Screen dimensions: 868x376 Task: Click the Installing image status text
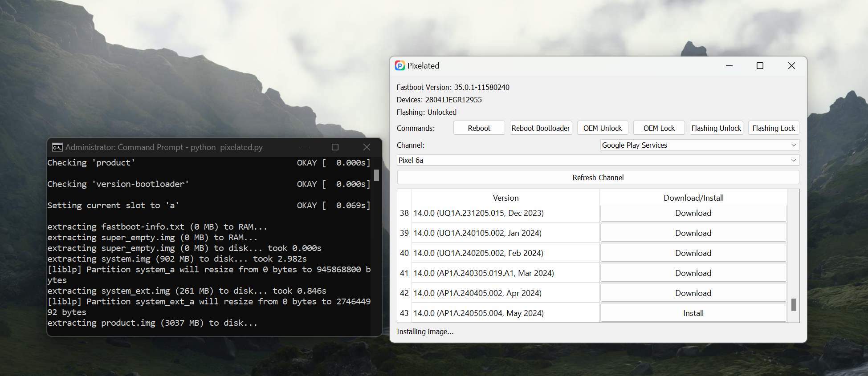[x=425, y=332]
